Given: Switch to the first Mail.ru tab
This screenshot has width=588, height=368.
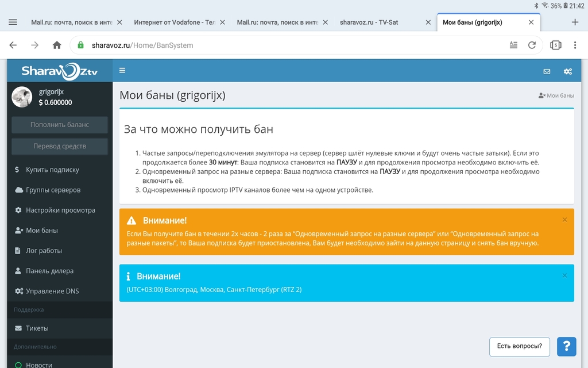Looking at the screenshot, I should point(72,22).
